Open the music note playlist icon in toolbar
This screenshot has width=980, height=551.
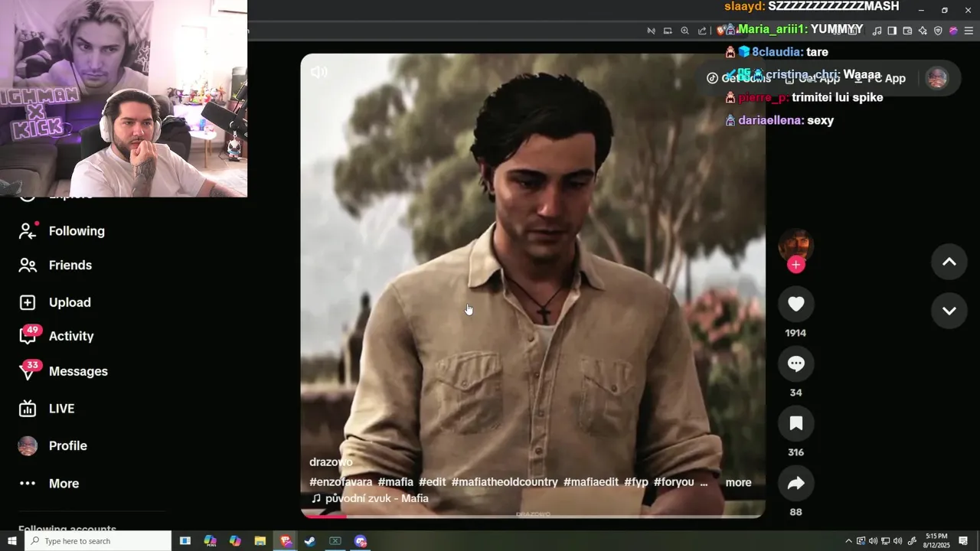click(877, 31)
